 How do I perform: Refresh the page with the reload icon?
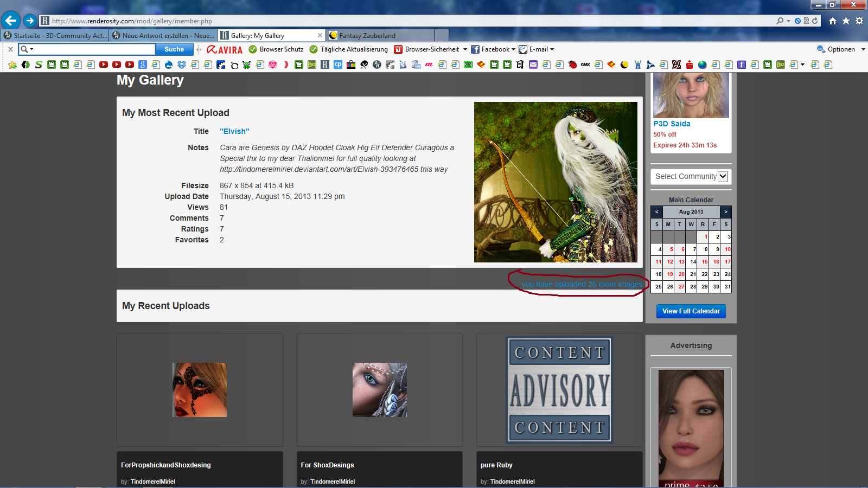coord(815,21)
